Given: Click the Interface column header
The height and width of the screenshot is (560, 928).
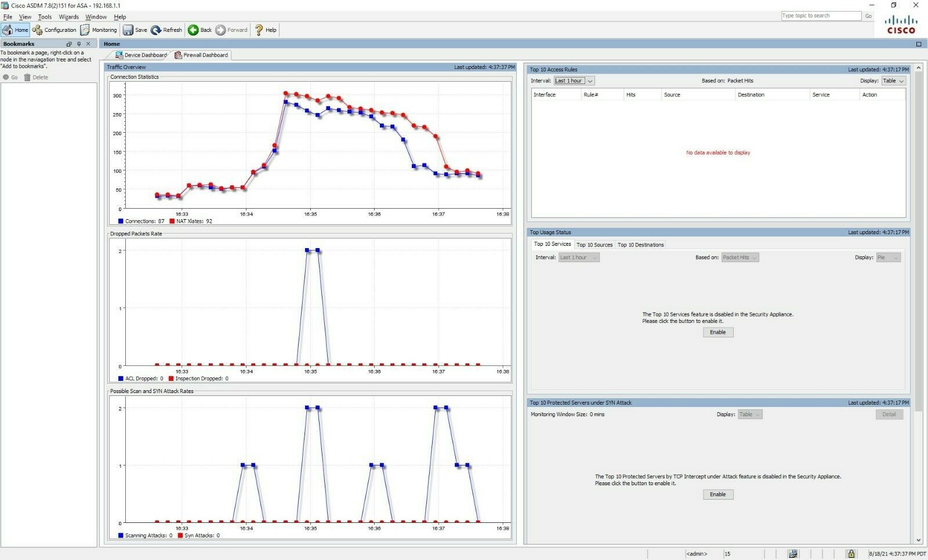Looking at the screenshot, I should (x=556, y=94).
